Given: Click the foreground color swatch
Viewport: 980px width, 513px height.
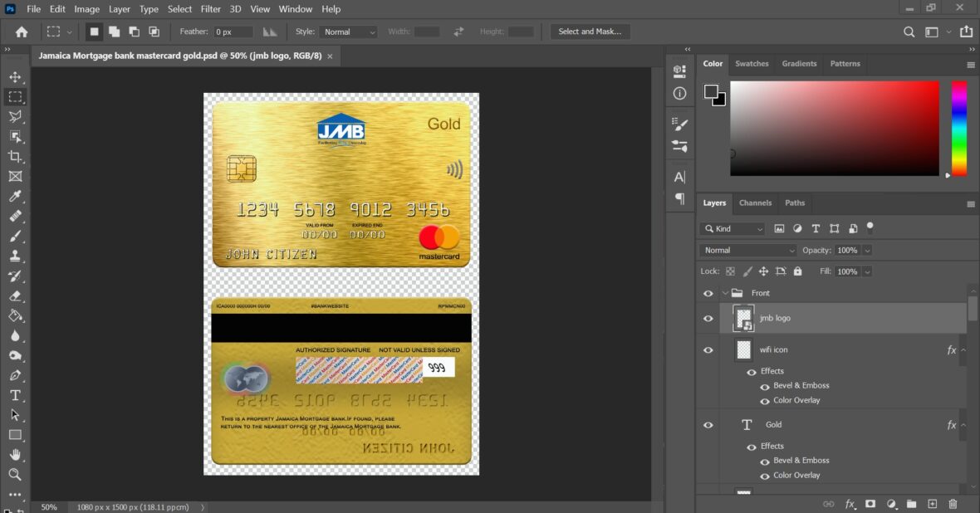Looking at the screenshot, I should coord(711,92).
